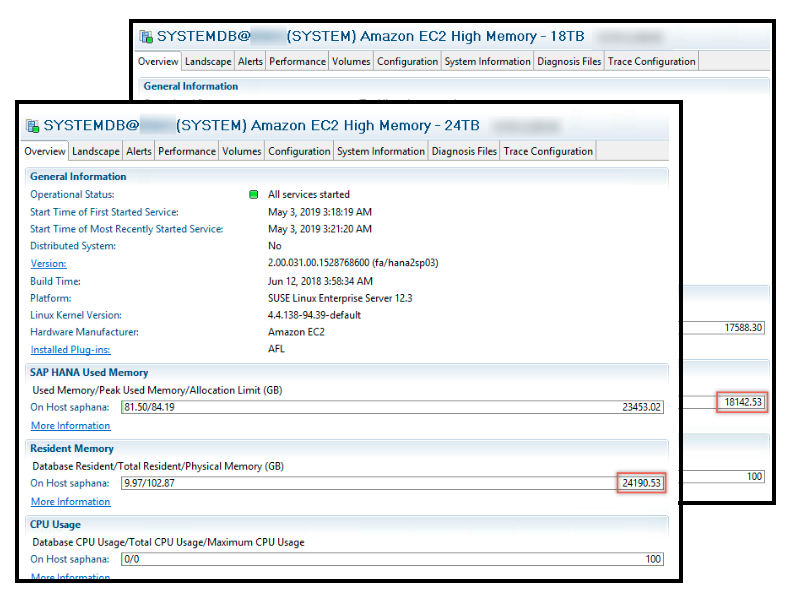Click the SAP HANA Used Memory usage bar
Screen dimensions: 785x594
(x=392, y=407)
